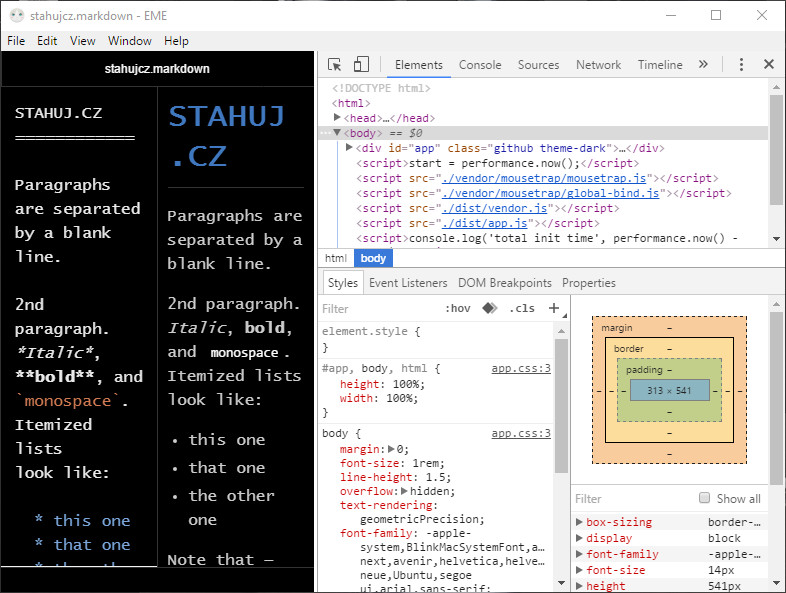Open the File menu

click(x=16, y=41)
